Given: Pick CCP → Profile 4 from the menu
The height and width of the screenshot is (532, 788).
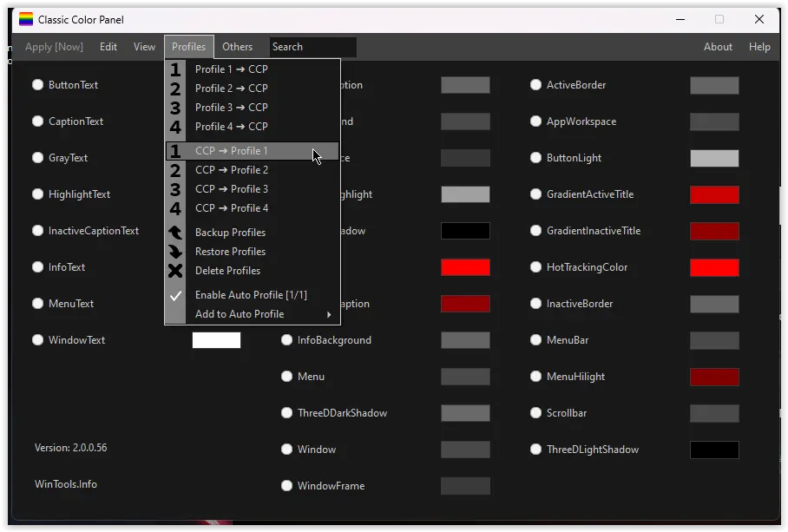Looking at the screenshot, I should point(253,208).
